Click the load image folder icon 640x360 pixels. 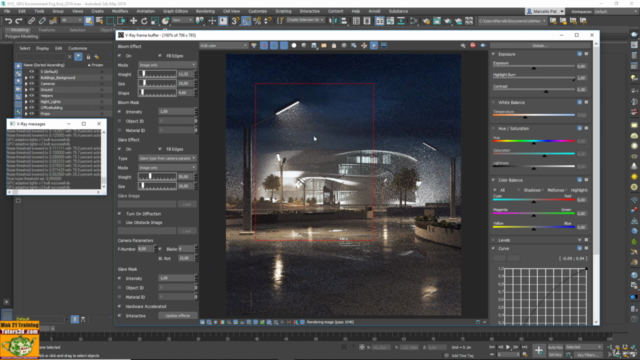[x=324, y=46]
